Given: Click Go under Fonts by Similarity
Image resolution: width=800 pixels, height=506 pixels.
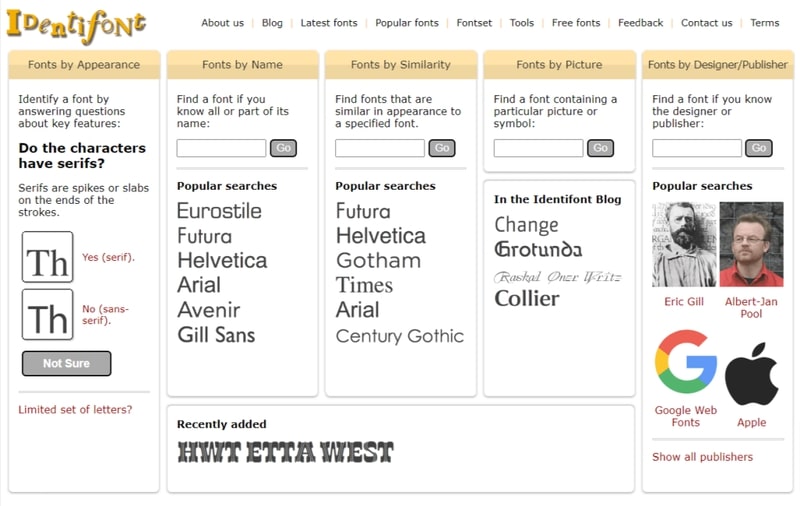Looking at the screenshot, I should 441,148.
